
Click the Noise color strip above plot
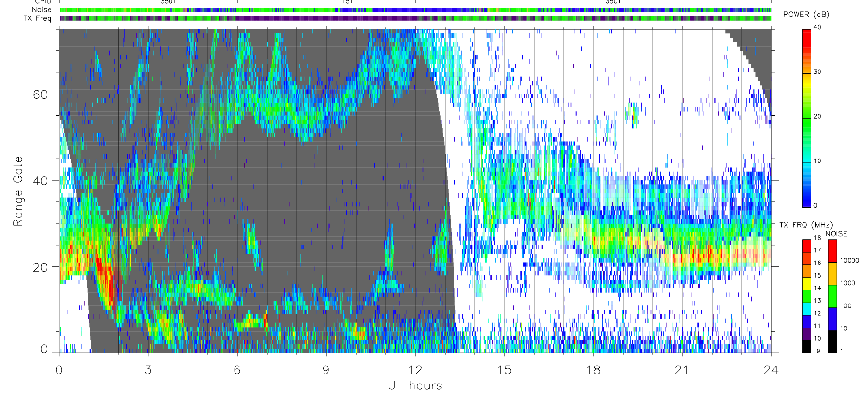pos(415,10)
